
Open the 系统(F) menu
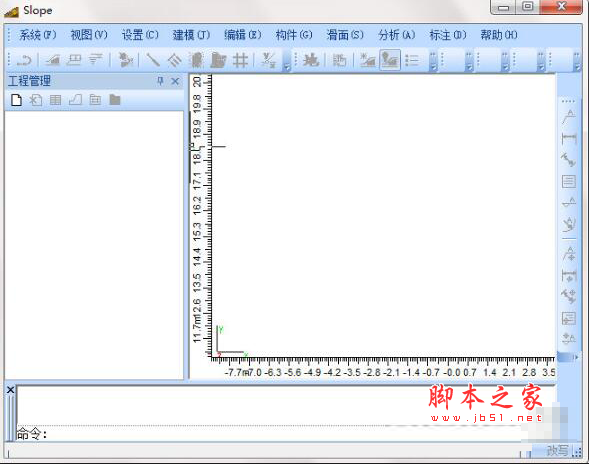tap(38, 35)
